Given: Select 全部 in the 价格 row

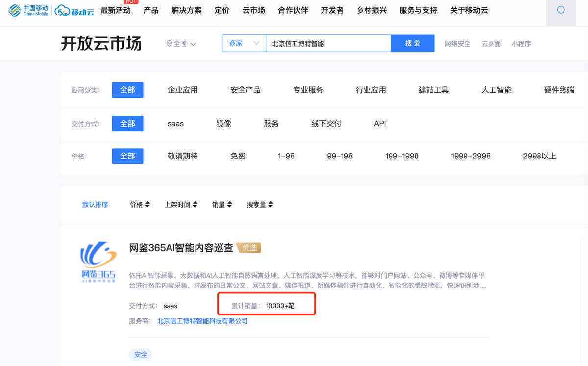Looking at the screenshot, I should tap(127, 156).
